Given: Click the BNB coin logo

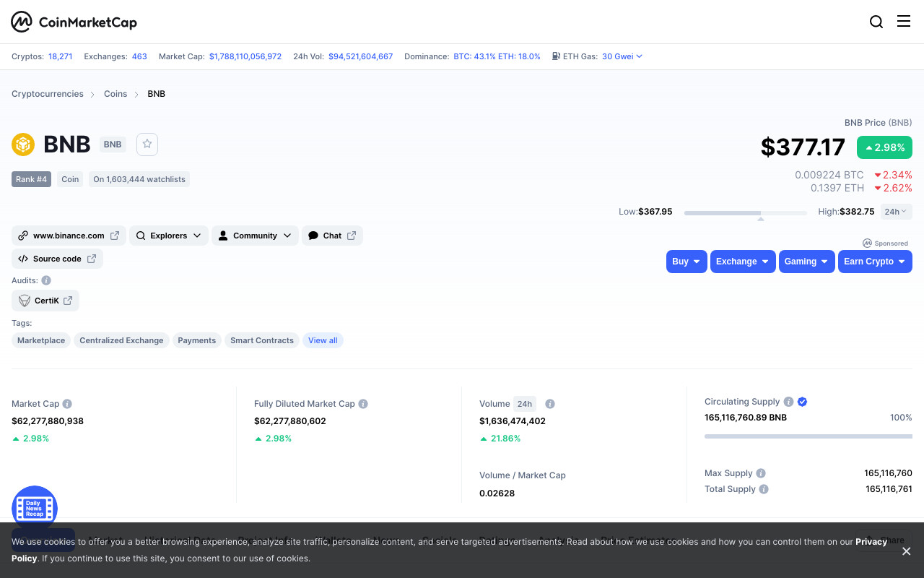Looking at the screenshot, I should click(23, 144).
